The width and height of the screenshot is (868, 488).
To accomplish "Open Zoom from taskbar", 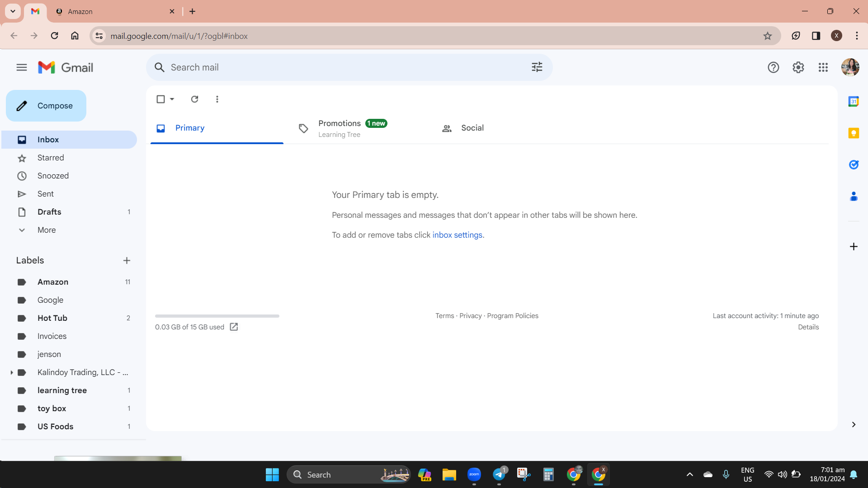I will click(x=474, y=474).
